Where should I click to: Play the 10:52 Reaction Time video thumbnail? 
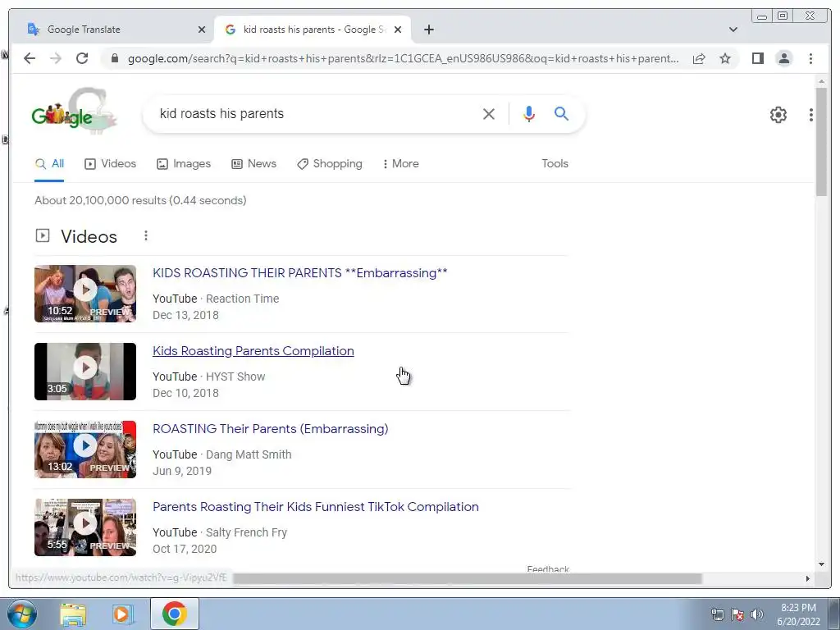point(85,294)
